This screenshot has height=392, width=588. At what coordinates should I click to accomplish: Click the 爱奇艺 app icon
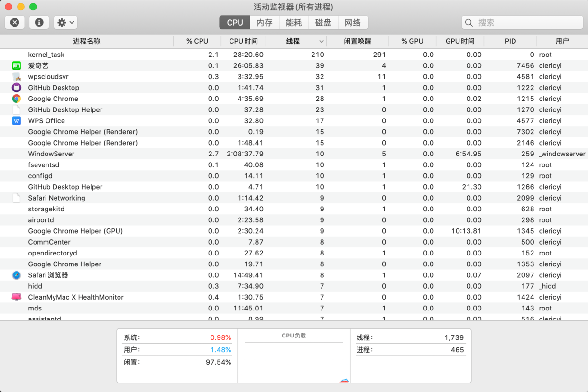click(17, 65)
